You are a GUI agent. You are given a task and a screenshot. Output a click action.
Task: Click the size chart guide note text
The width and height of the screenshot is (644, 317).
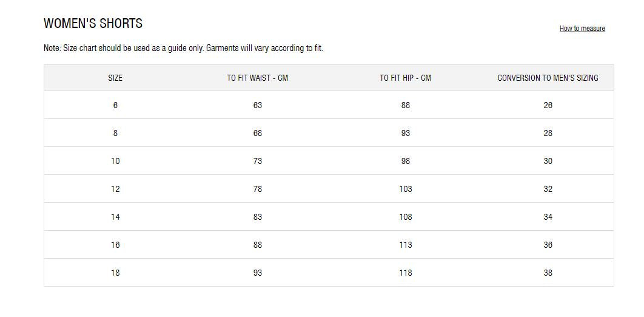[x=183, y=48]
